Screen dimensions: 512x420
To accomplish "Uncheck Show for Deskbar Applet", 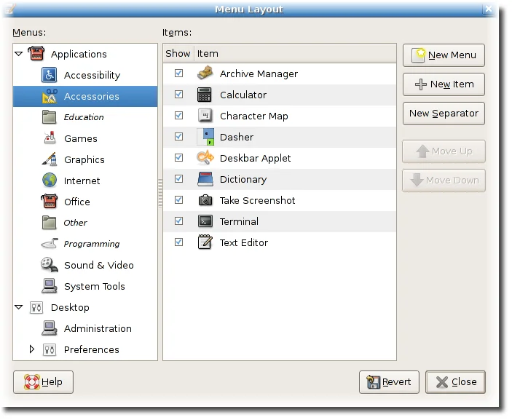I will pyautogui.click(x=178, y=158).
